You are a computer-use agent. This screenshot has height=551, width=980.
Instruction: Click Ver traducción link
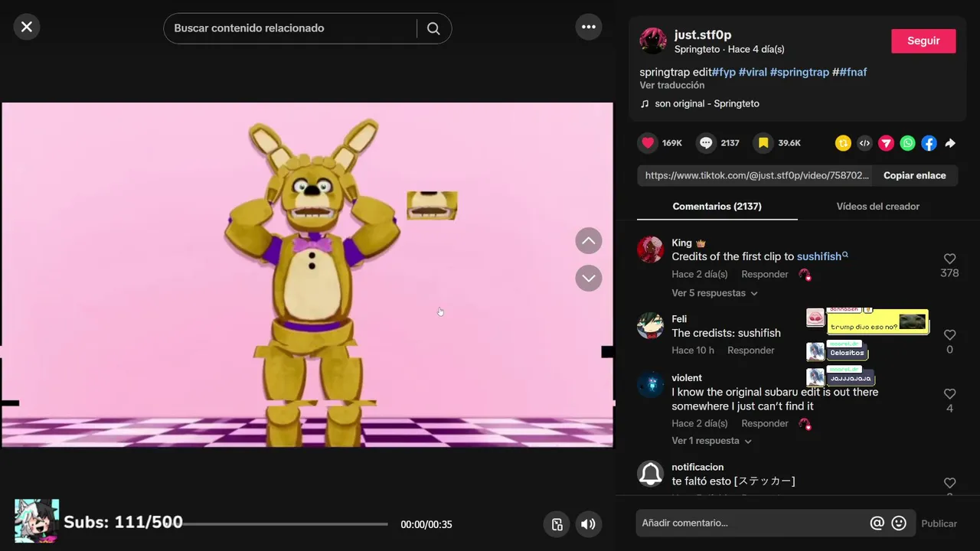pos(672,86)
